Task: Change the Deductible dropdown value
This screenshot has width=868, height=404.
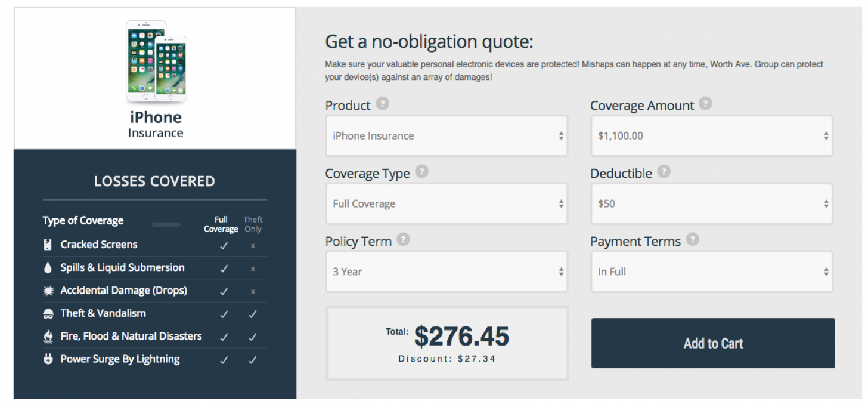Action: (712, 204)
